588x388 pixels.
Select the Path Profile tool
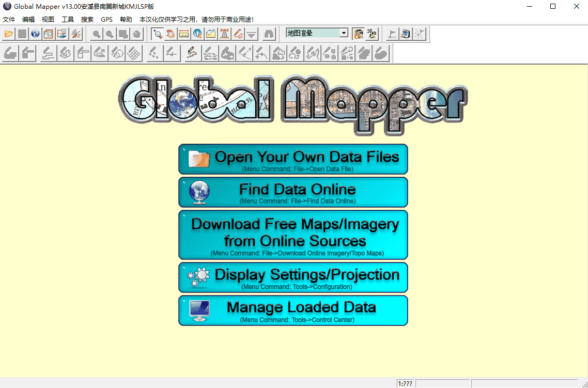click(211, 34)
